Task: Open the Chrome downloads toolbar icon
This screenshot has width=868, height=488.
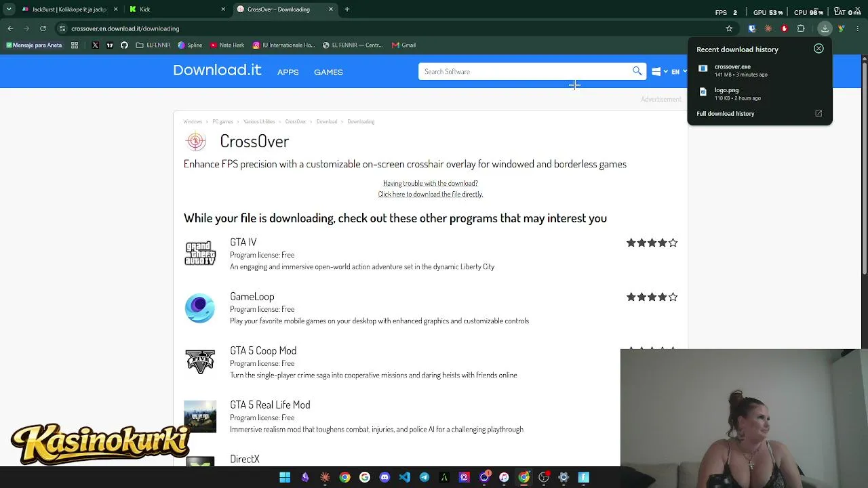Action: [x=825, y=28]
